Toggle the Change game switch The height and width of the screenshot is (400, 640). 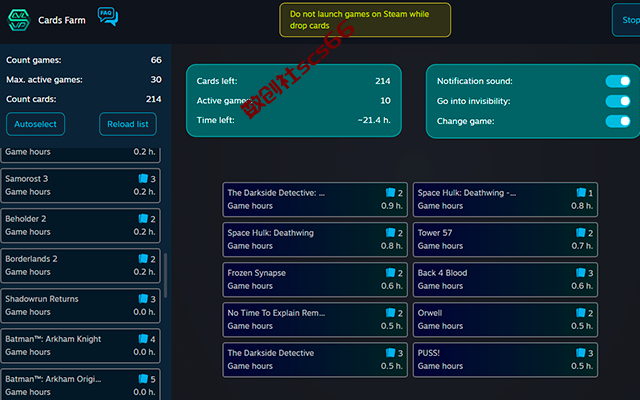tap(618, 121)
